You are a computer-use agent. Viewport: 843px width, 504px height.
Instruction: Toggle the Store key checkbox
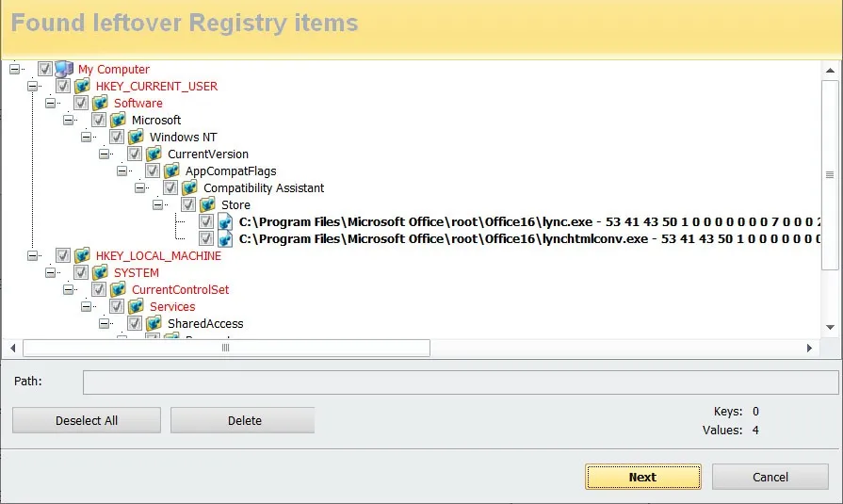188,204
